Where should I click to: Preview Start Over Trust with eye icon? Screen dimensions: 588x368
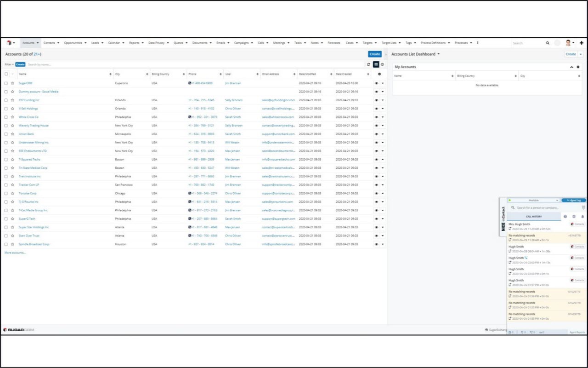pos(376,236)
